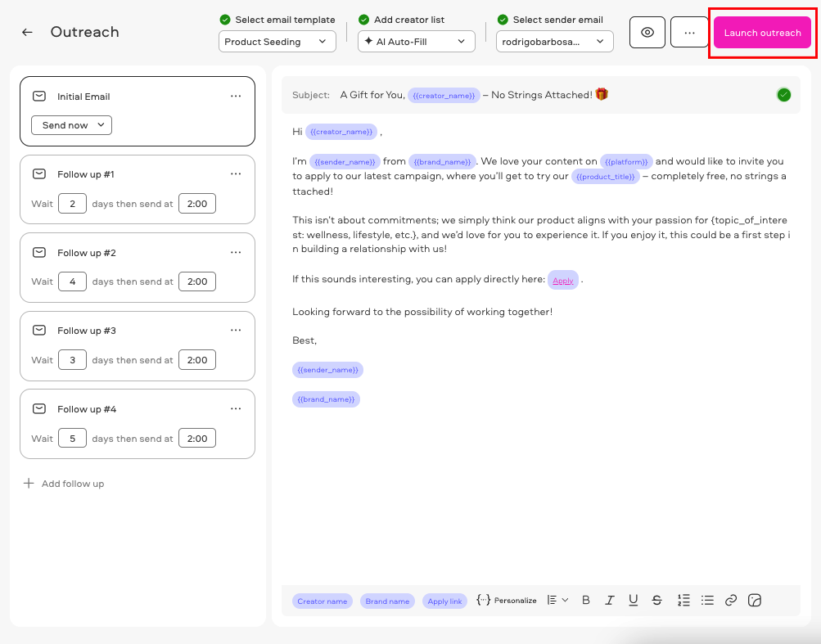The image size is (821, 644).
Task: Select the Follow up #3 envelope icon
Action: pyautogui.click(x=39, y=331)
